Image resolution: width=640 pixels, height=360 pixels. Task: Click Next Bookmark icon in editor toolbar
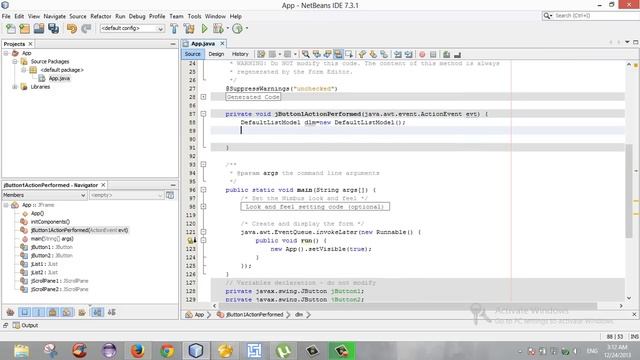pyautogui.click(x=373, y=54)
